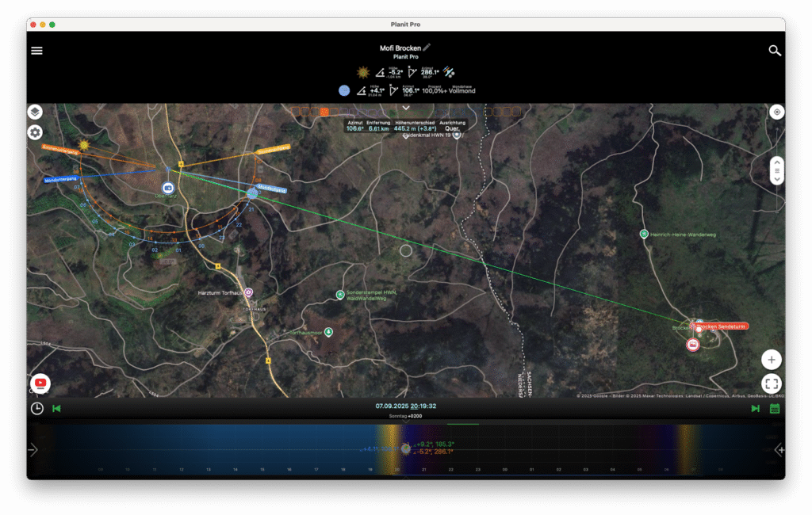The height and width of the screenshot is (515, 812).
Task: Click the sun azimuth 286.1° value
Action: (x=430, y=72)
